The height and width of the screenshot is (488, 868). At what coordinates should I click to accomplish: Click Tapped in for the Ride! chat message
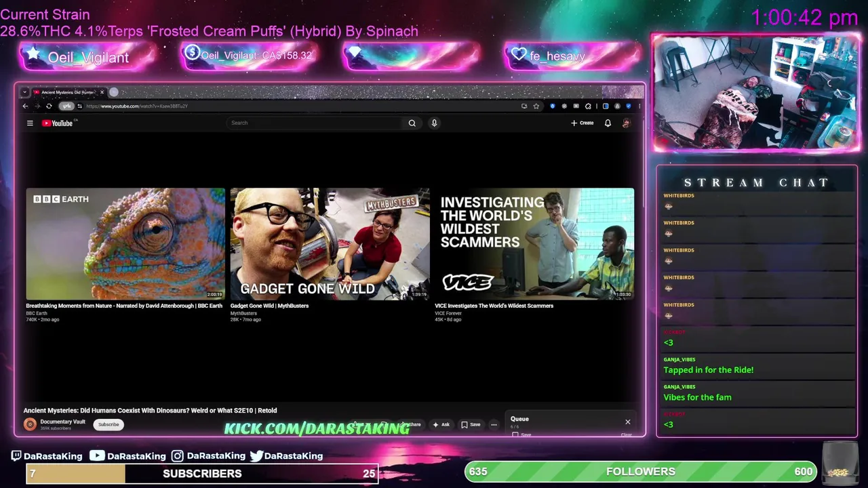tap(709, 370)
